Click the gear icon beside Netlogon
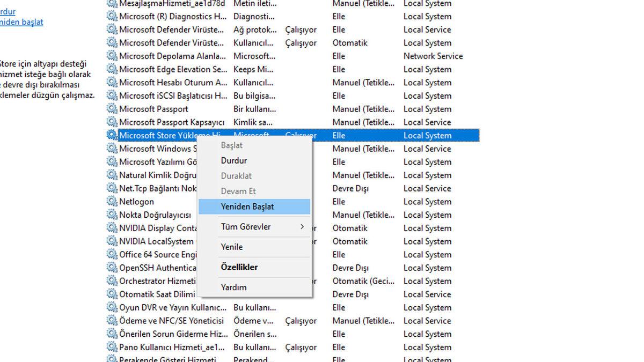Viewport: 644px width, 362px height. [x=112, y=201]
